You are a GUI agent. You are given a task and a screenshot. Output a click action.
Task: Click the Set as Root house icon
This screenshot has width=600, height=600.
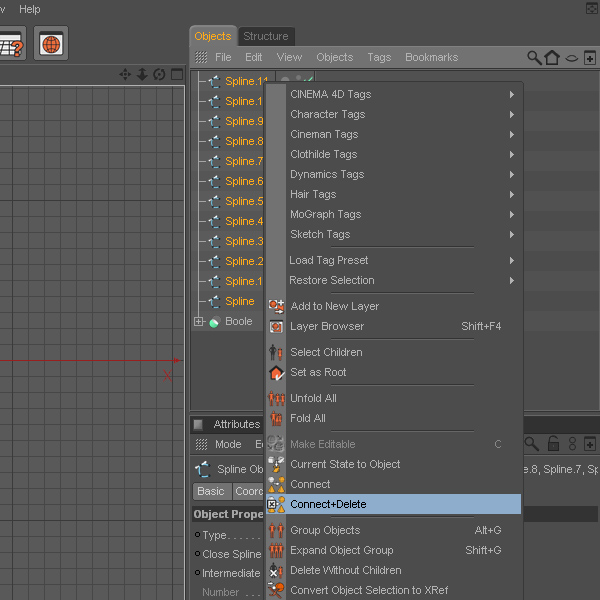click(276, 373)
